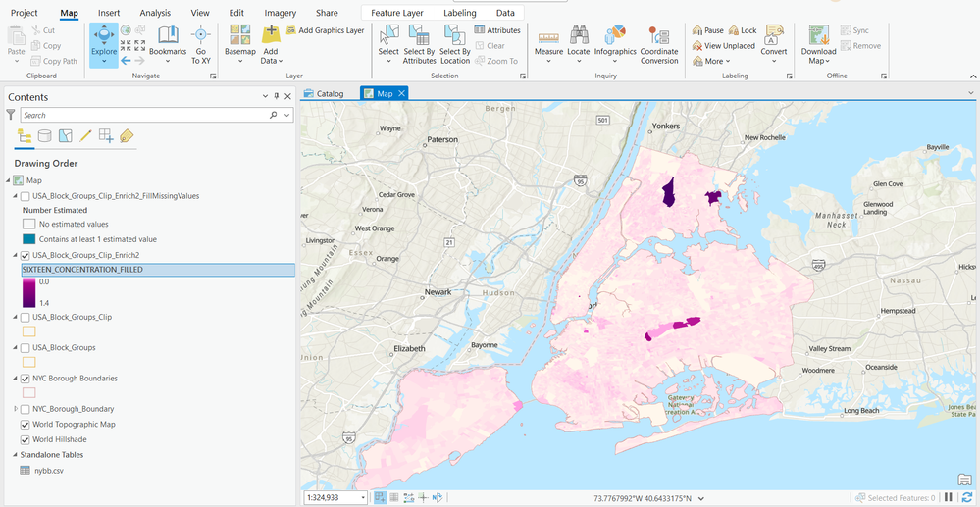Open the Attributes pane button
This screenshot has width=980, height=507.
coord(497,30)
